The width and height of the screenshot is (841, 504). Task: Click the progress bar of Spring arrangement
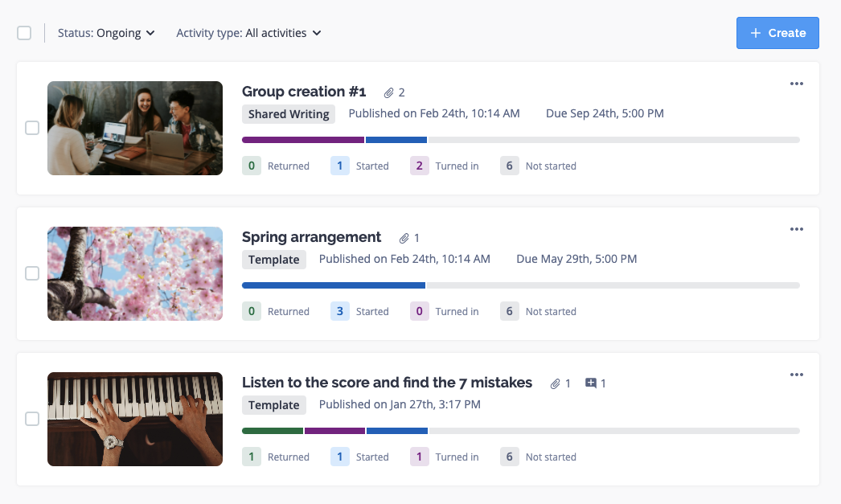521,285
